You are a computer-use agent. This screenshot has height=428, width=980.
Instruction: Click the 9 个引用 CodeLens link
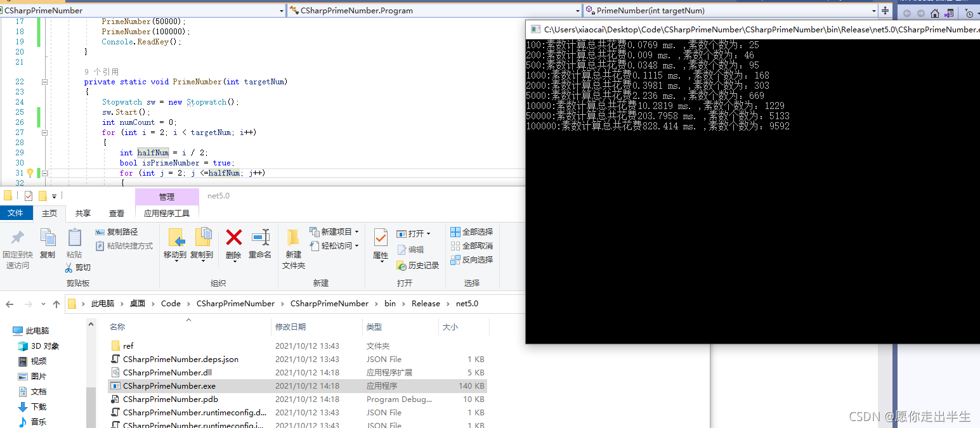pos(101,72)
